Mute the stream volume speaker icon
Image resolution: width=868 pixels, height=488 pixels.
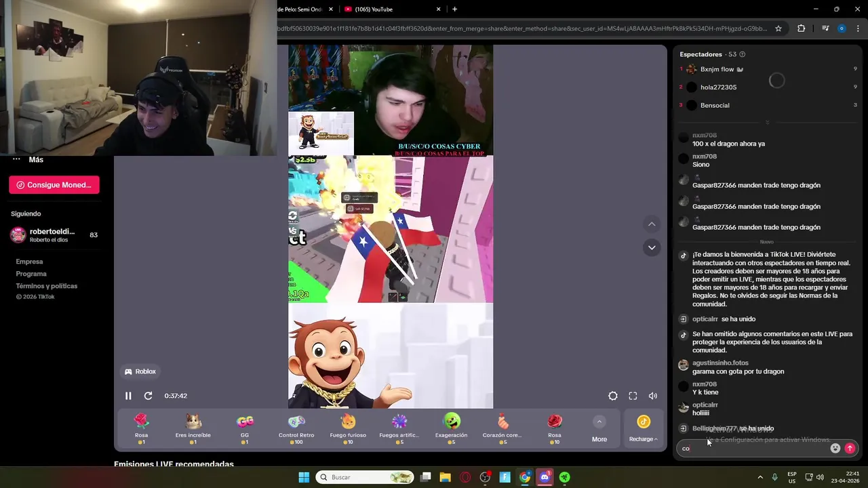(x=653, y=396)
